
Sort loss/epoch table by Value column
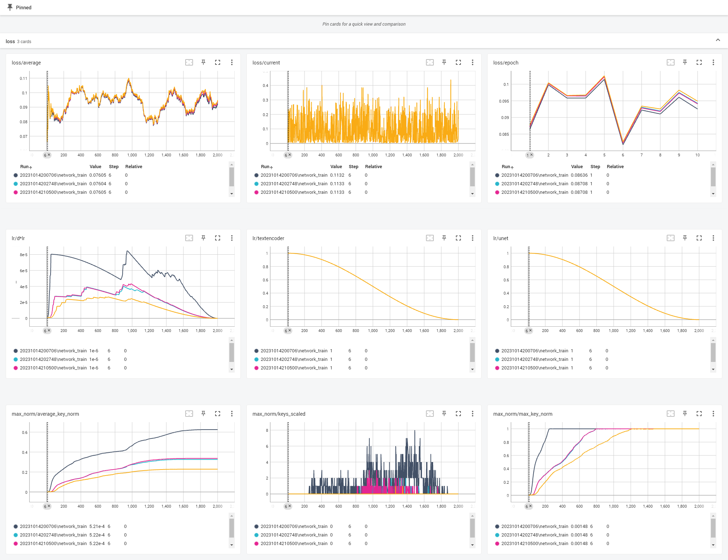tap(577, 167)
